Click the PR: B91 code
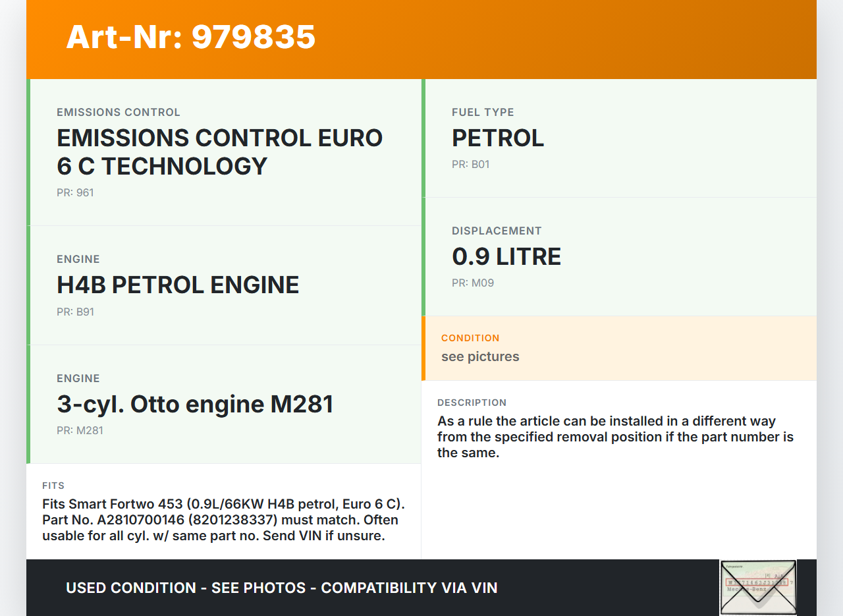 pos(75,312)
